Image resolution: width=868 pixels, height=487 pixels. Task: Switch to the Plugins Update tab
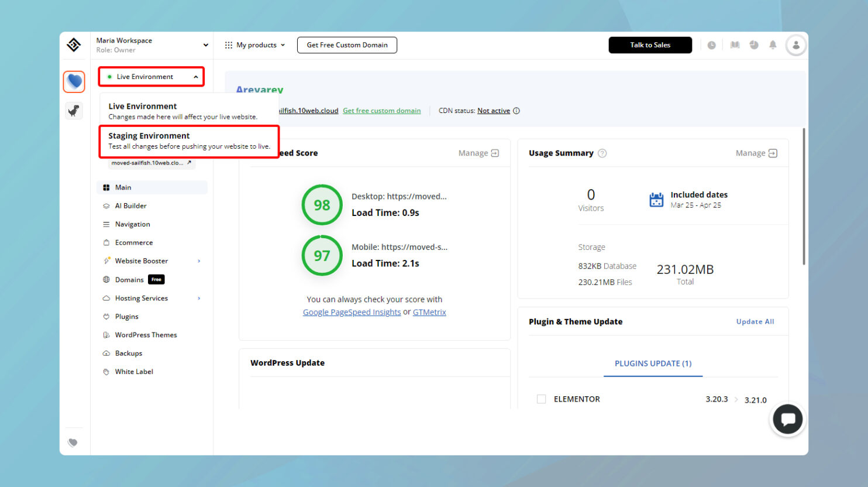(x=653, y=363)
